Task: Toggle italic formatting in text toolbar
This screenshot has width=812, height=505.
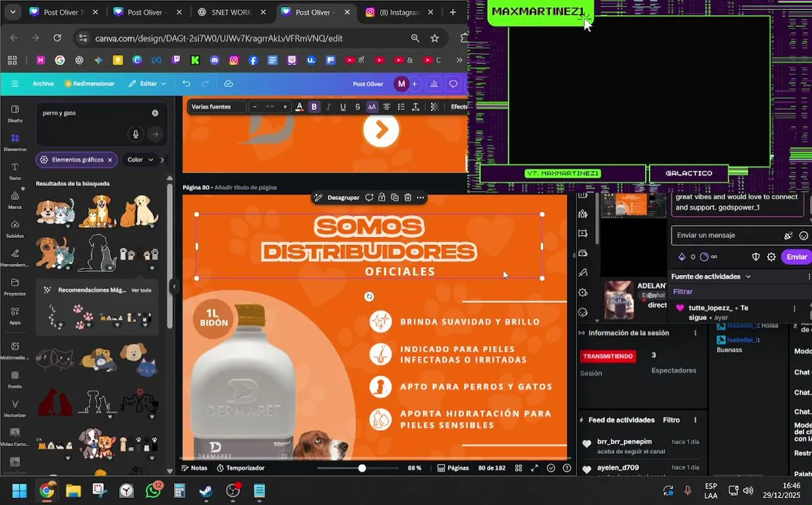Action: [x=328, y=107]
